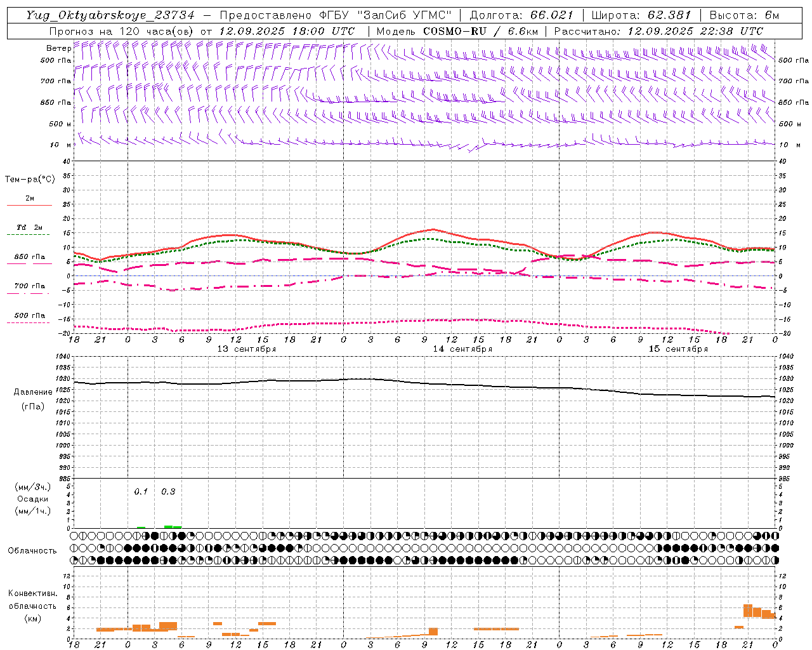Click the Модель COSMO-RU / 6.6км label
Screen dimensions: 812x650
point(457,31)
